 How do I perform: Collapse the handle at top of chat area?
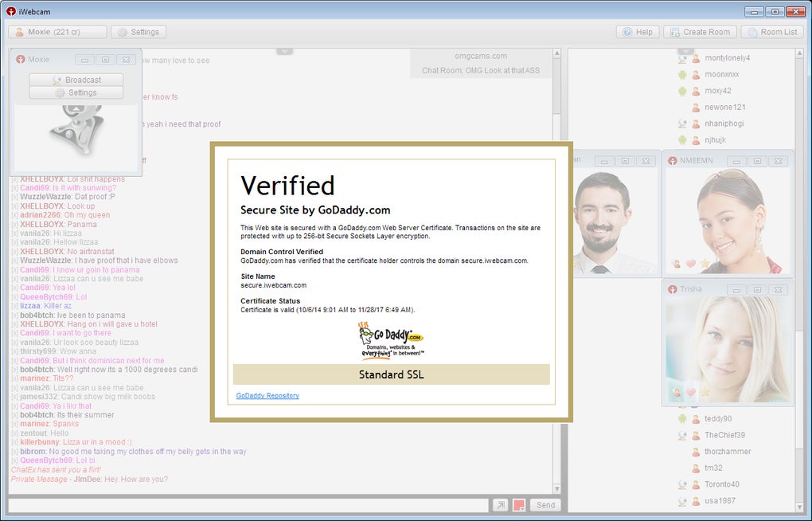[284, 51]
